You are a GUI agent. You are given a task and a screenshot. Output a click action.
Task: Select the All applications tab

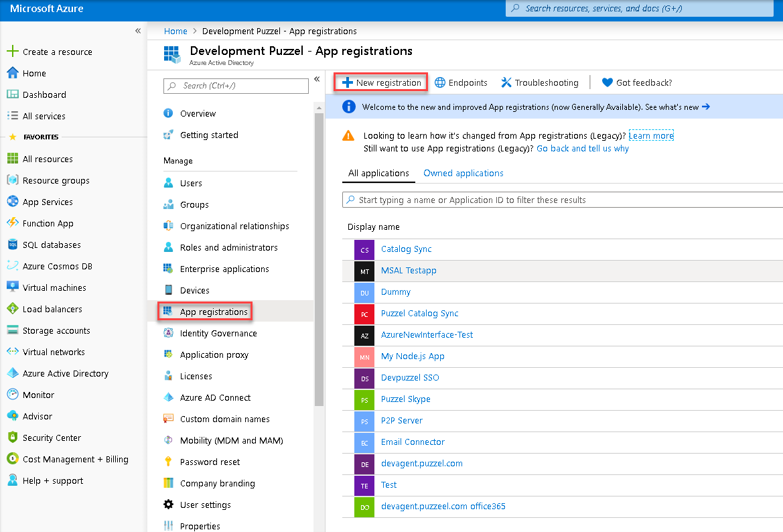378,173
